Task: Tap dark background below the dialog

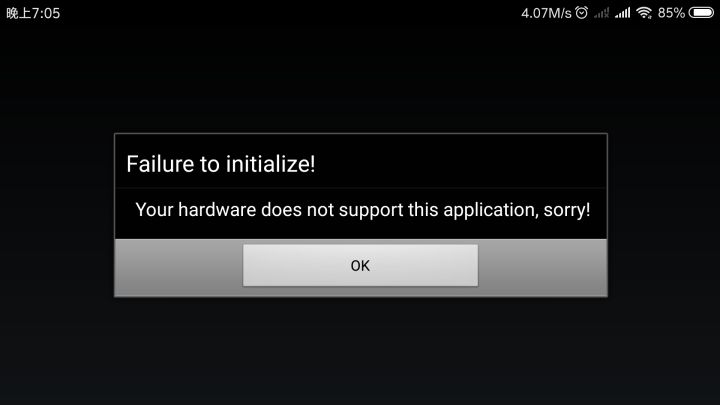Action: point(360,351)
